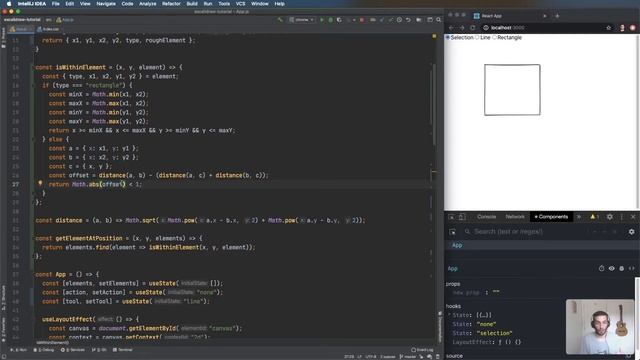Toggle React select-element picker icon
The height and width of the screenshot is (360, 640).
[452, 232]
